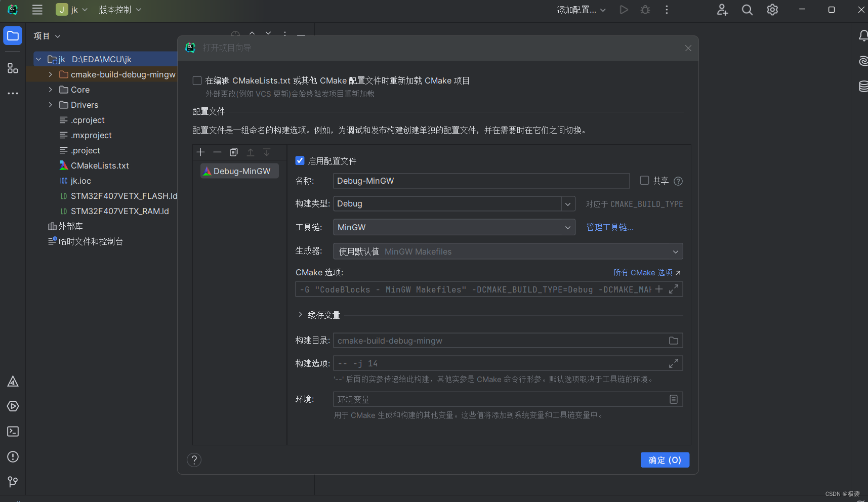Open Manage toolchains link
The width and height of the screenshot is (868, 502).
pyautogui.click(x=609, y=227)
